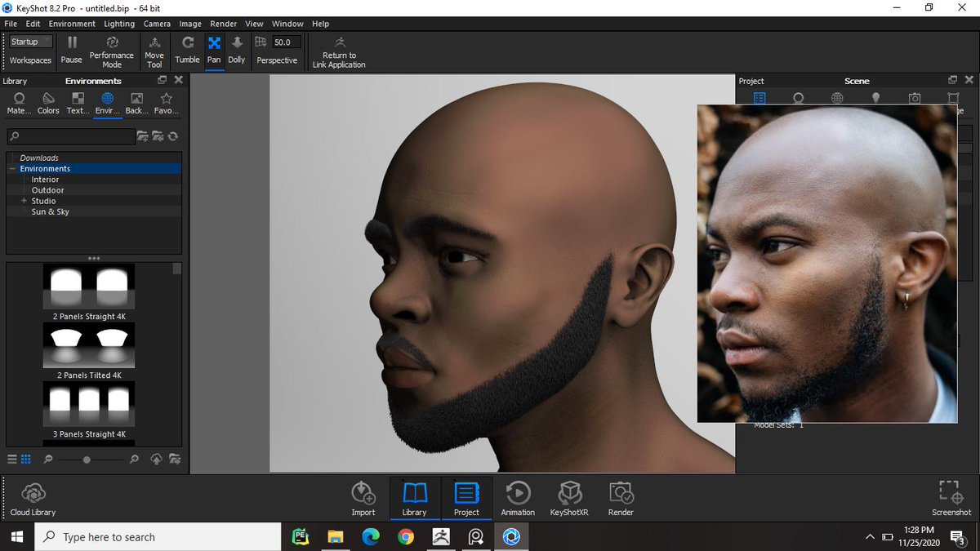The width and height of the screenshot is (980, 551).
Task: Select the 3 Panels Straight 4K thumbnail
Action: (x=89, y=410)
